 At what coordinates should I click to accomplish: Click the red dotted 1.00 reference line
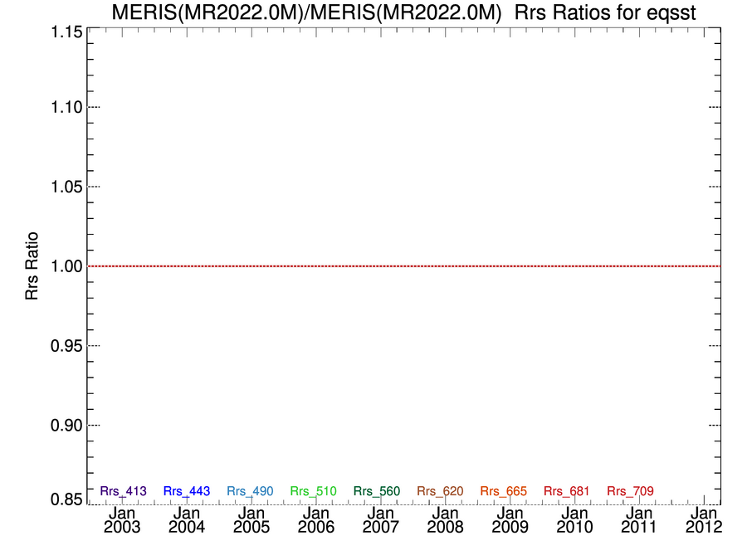coord(404,266)
